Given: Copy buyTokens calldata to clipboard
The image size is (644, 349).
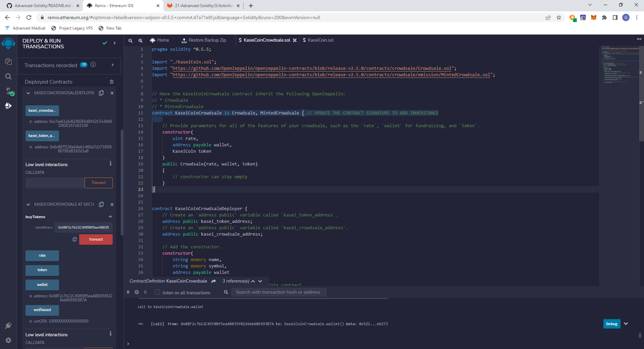Looking at the screenshot, I should point(74,239).
